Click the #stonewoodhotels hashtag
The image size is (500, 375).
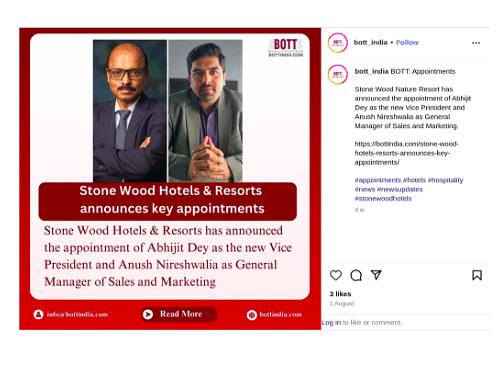click(x=383, y=199)
